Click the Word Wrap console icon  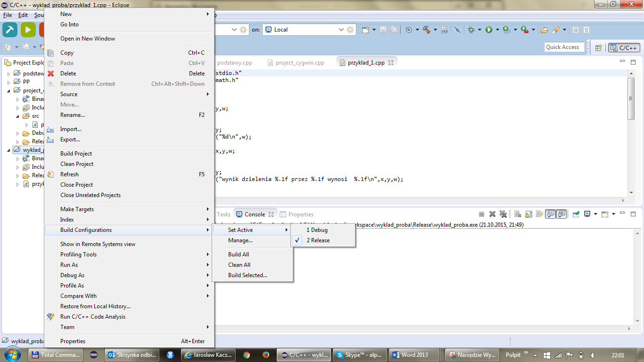click(539, 214)
